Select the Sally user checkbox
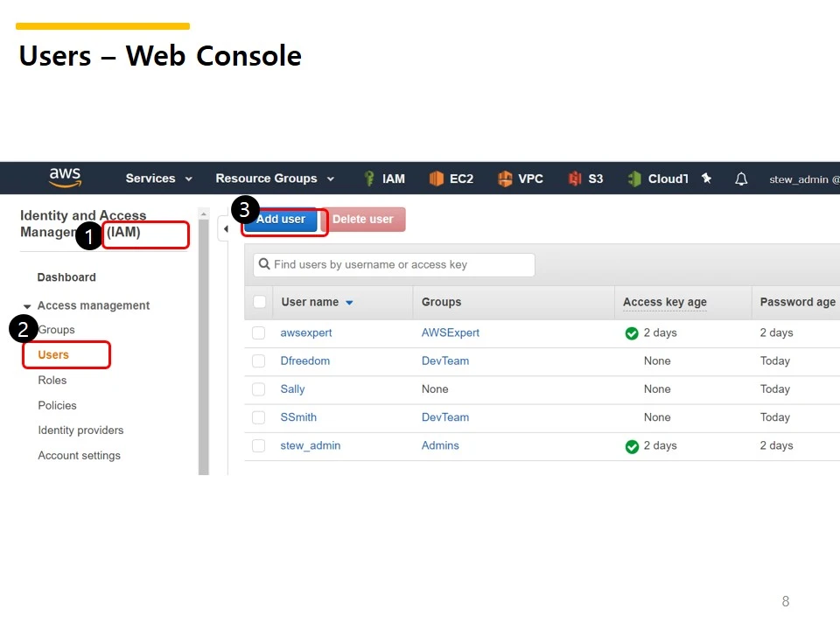Viewport: 840px width, 630px height. pyautogui.click(x=259, y=388)
